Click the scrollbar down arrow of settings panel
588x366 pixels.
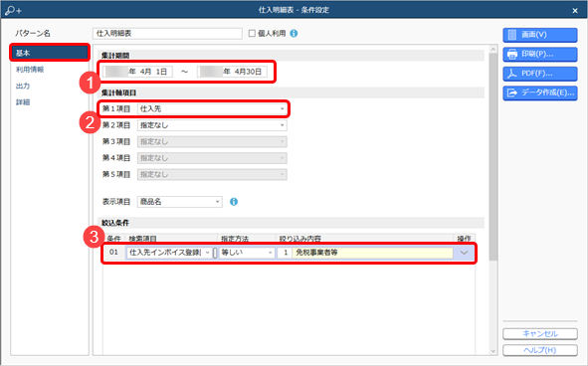point(493,351)
